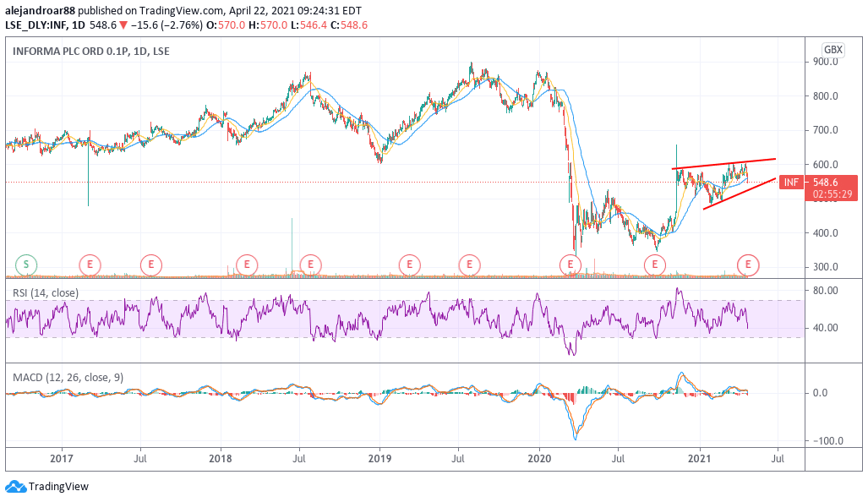Click the LSE_DLY:INF symbol in the header

[38, 25]
